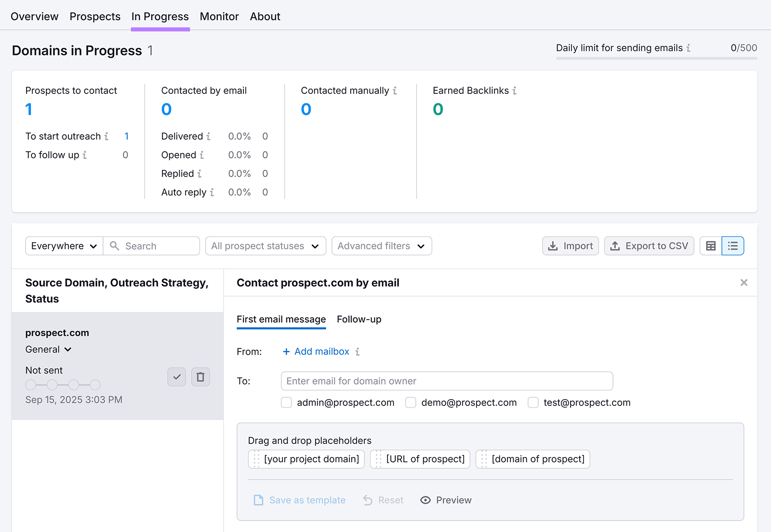
Task: Click Save as template
Action: pyautogui.click(x=307, y=500)
